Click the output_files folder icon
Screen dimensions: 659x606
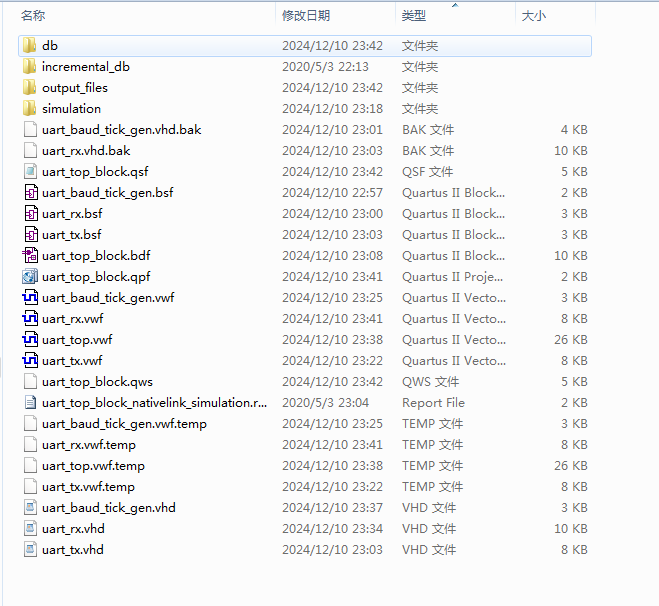pyautogui.click(x=29, y=87)
